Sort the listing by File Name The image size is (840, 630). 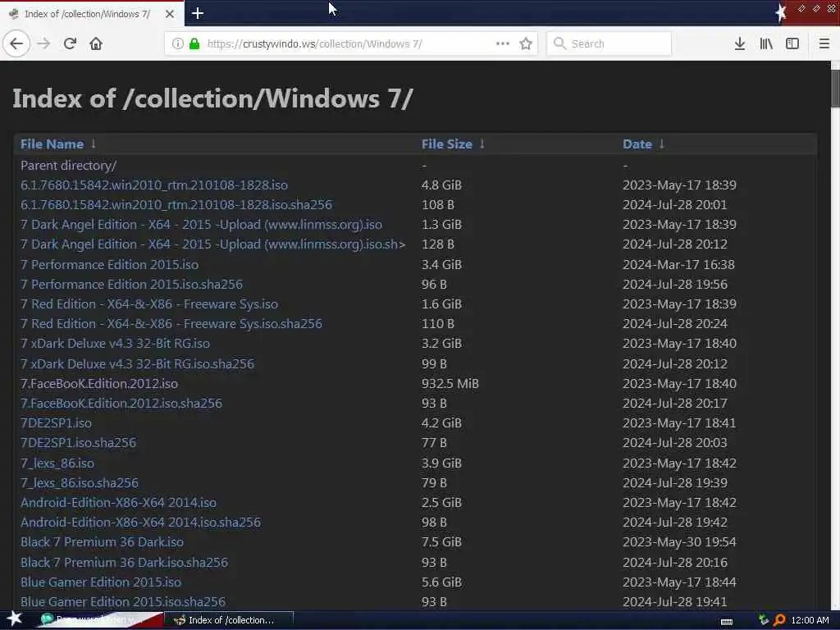coord(52,144)
